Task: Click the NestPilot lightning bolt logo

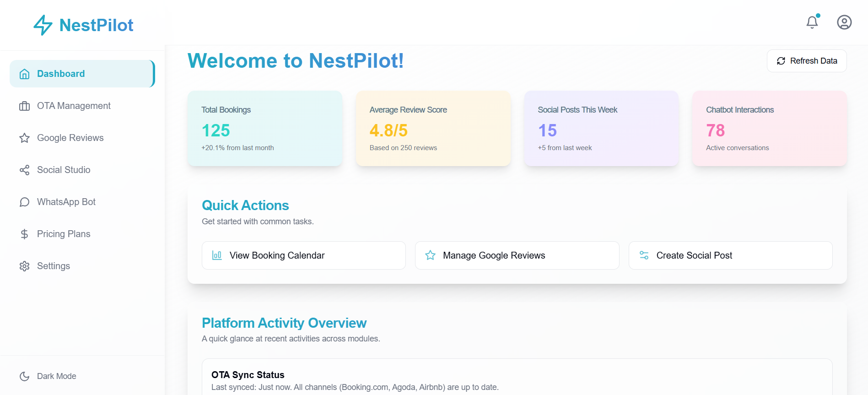Action: 43,25
